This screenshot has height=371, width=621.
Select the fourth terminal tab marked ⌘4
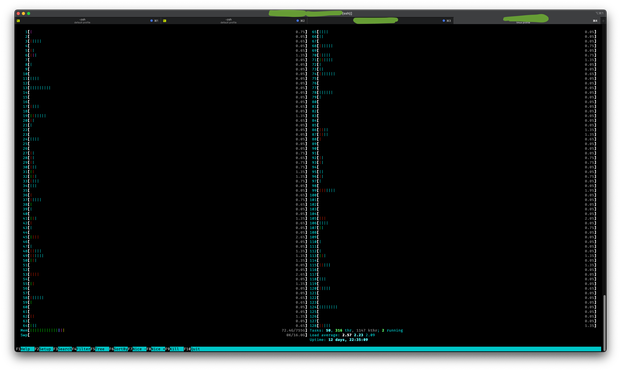tap(527, 21)
